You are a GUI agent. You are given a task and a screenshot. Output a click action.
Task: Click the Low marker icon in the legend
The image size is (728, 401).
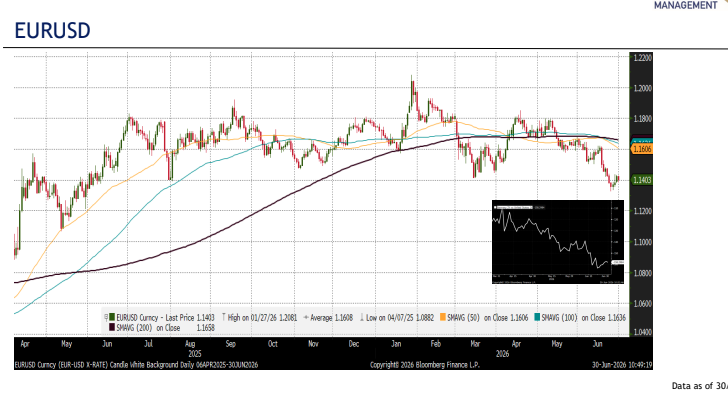click(x=362, y=317)
